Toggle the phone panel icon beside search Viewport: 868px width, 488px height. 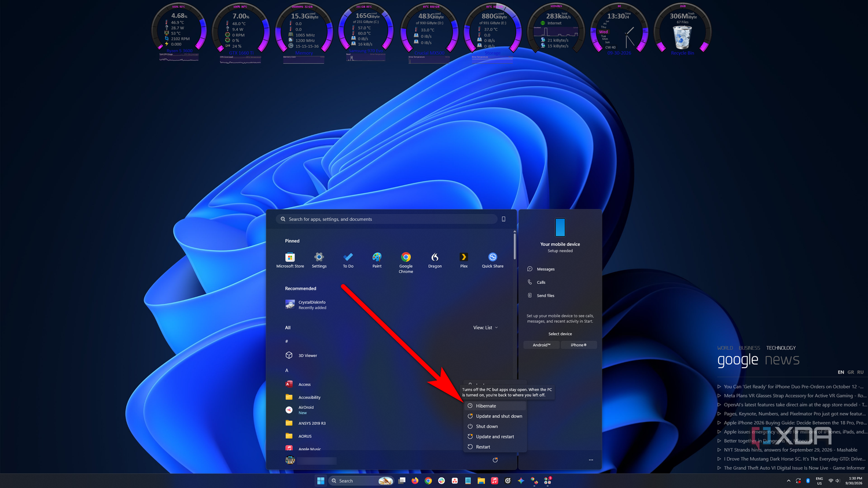point(503,219)
